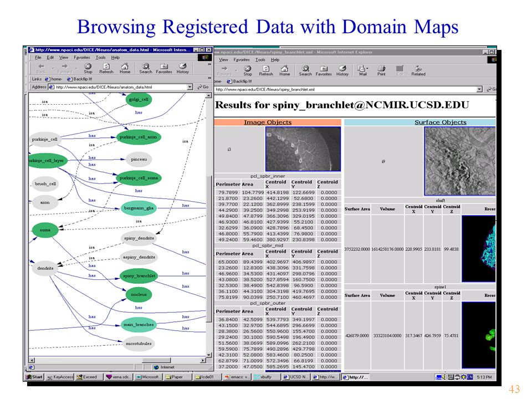Expand the spiny_branchlet address bar dropdown

click(x=479, y=89)
